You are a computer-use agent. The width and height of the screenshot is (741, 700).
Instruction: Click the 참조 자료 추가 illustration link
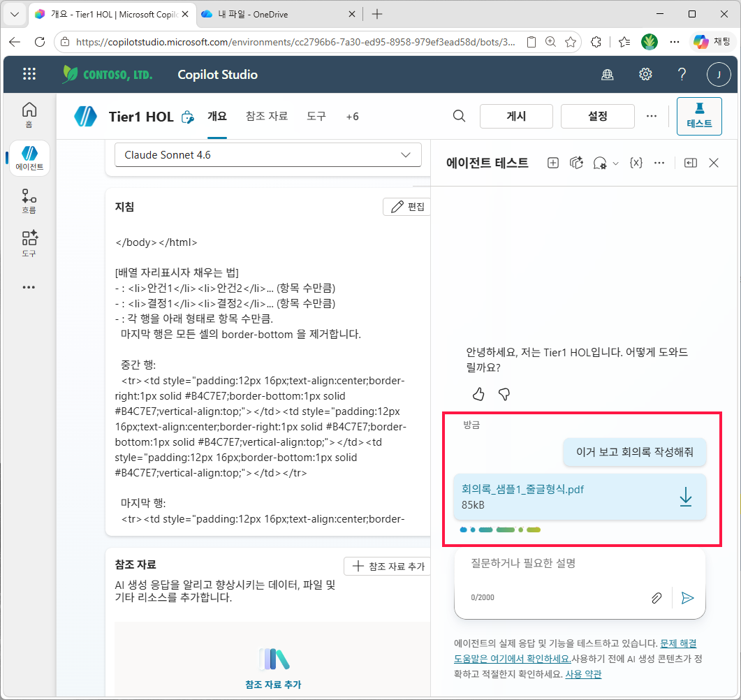273,685
